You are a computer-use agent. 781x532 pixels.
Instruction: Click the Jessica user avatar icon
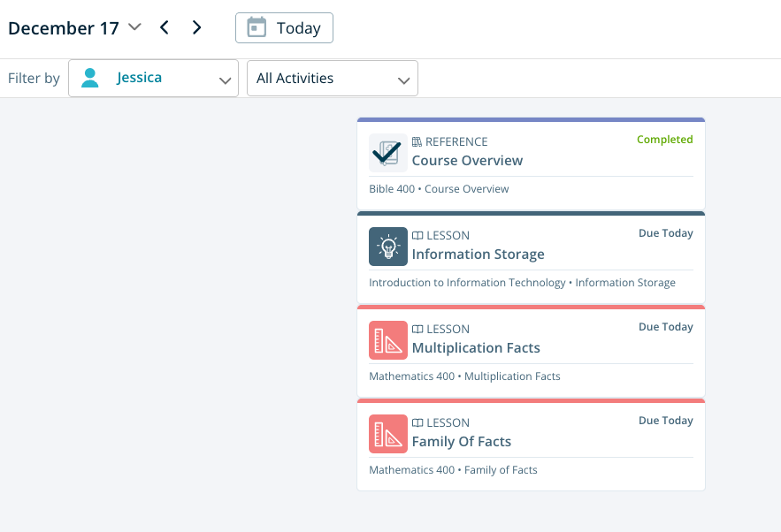[89, 78]
